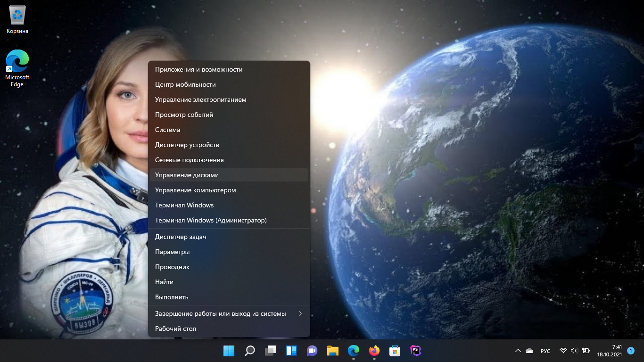The image size is (644, 362).
Task: Open the Widgets panel icon
Action: [291, 351]
